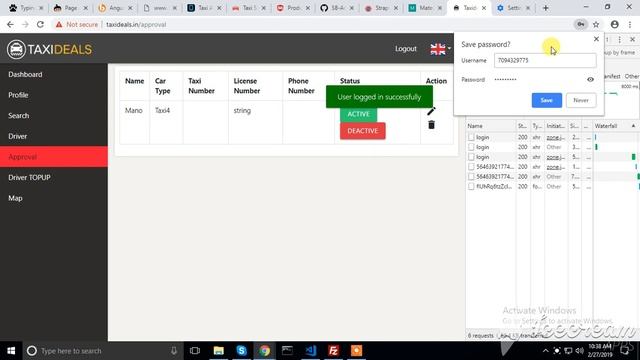Click the trash delete icon for Mano
The height and width of the screenshot is (360, 640).
[x=431, y=124]
